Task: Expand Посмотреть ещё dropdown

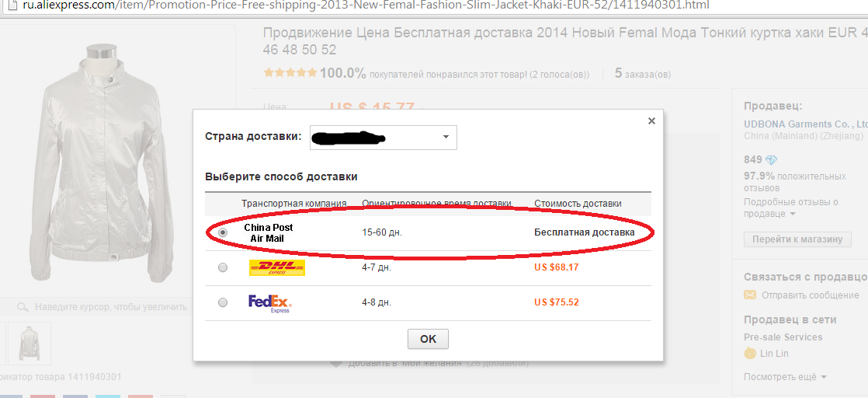Action: (785, 377)
